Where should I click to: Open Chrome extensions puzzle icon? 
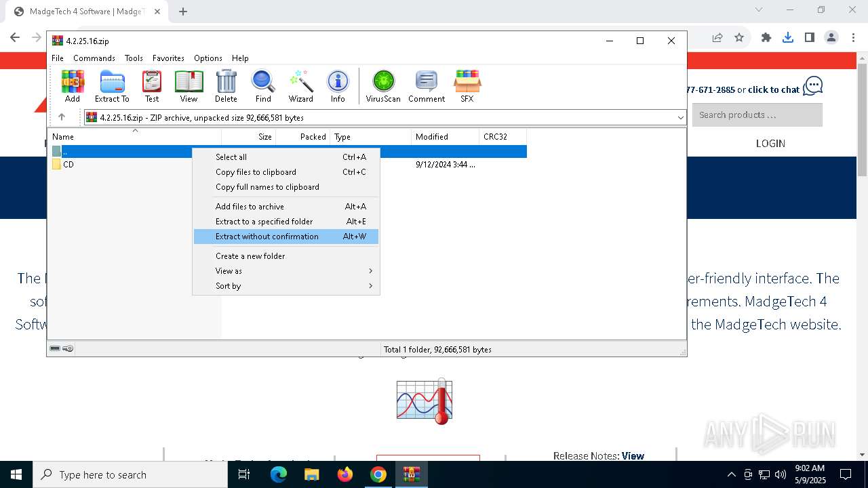pyautogui.click(x=766, y=38)
